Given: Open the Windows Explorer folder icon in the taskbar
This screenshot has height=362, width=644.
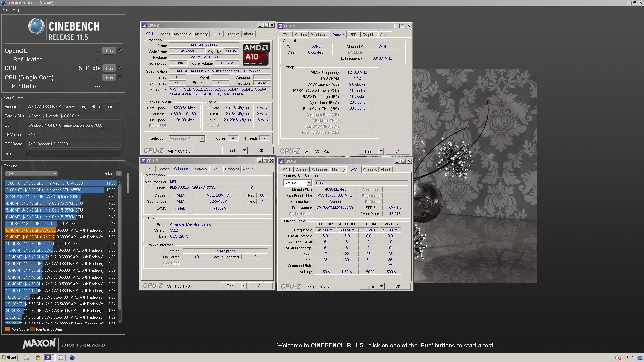Looking at the screenshot, I should [26, 358].
